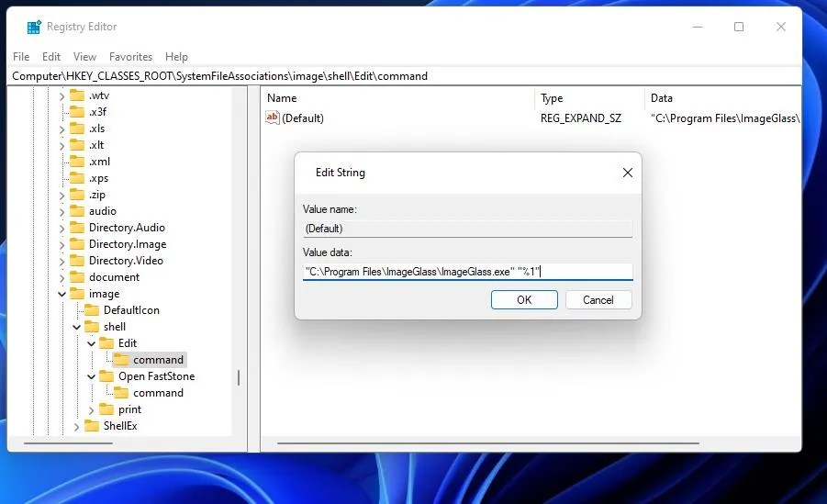Image resolution: width=827 pixels, height=504 pixels.
Task: Select the .xlt tree item
Action: coord(96,145)
